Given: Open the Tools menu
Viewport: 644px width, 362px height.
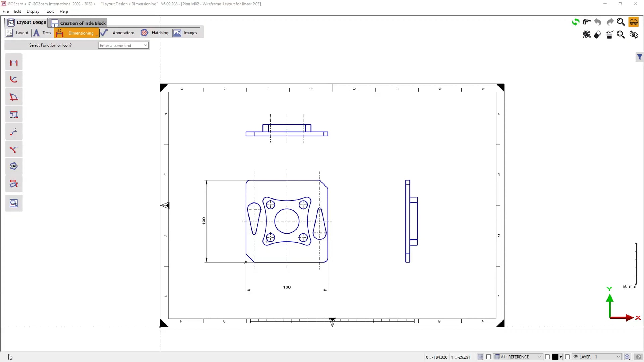Looking at the screenshot, I should tap(49, 11).
